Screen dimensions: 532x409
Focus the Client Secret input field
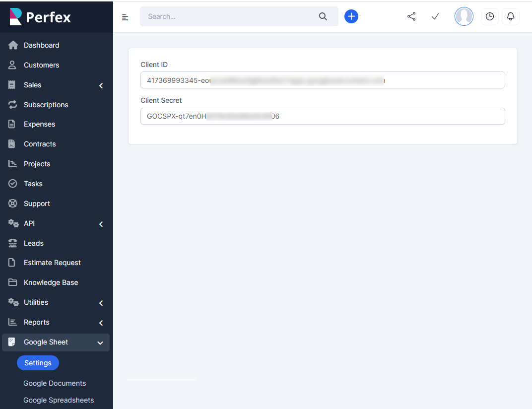coord(323,116)
